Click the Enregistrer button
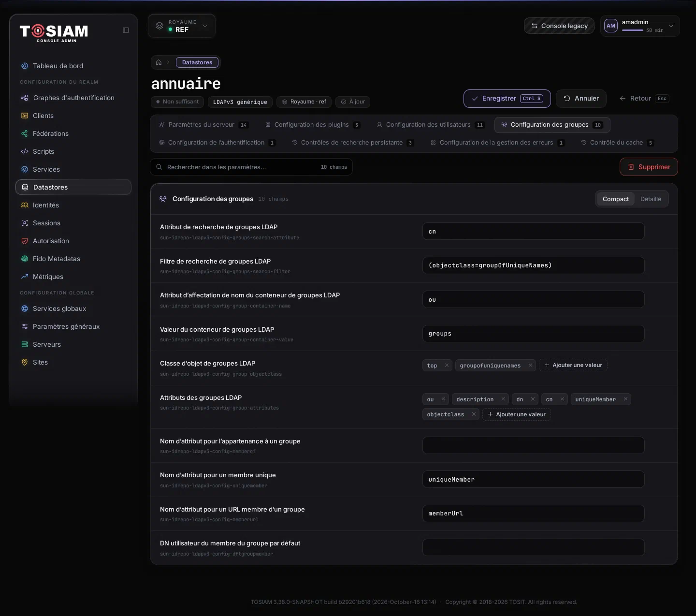Viewport: 696px width, 616px height. click(x=507, y=99)
